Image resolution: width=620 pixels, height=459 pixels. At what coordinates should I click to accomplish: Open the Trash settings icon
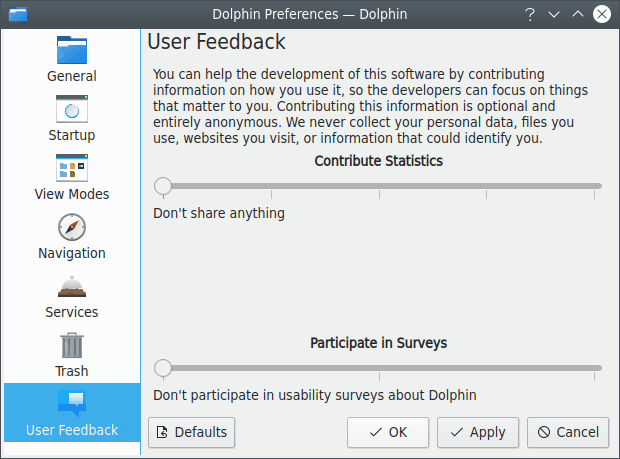pos(72,345)
